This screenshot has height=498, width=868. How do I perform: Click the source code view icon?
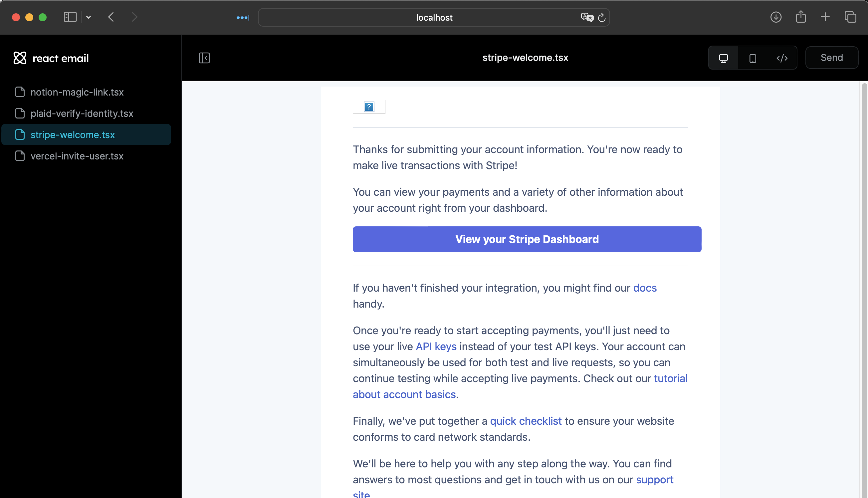(782, 58)
